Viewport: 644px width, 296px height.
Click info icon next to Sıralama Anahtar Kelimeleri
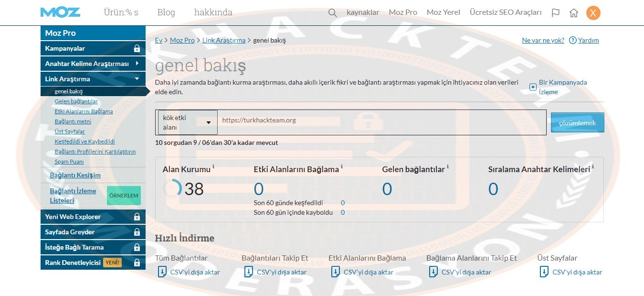pyautogui.click(x=593, y=166)
